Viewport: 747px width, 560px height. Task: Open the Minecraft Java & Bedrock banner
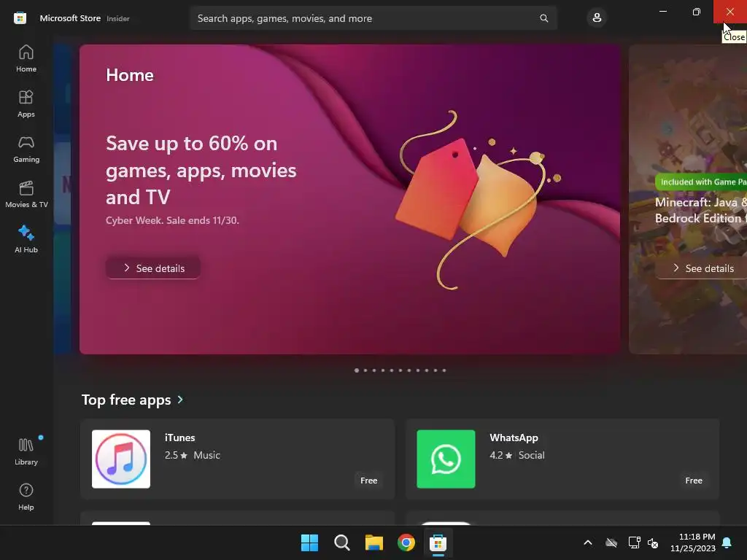[688, 199]
